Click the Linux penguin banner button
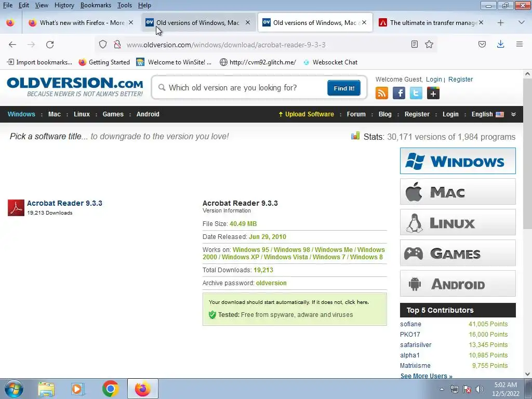 (x=458, y=222)
